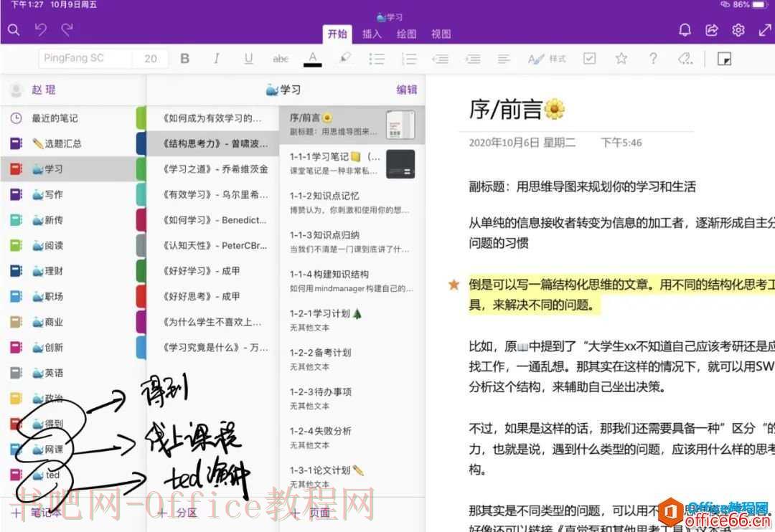This screenshot has height=532, width=775.
Task: Open page 1-1-2知识点记忆
Action: 352,202
